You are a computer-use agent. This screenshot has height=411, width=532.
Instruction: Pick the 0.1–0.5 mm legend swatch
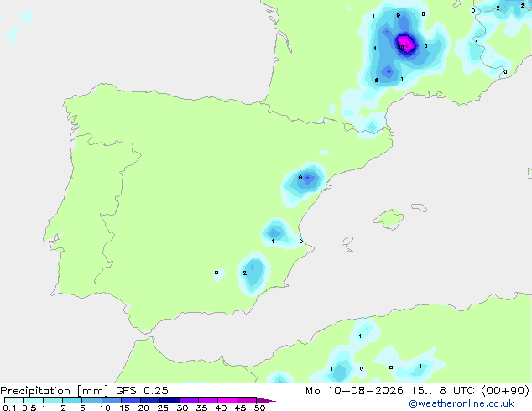click(14, 400)
